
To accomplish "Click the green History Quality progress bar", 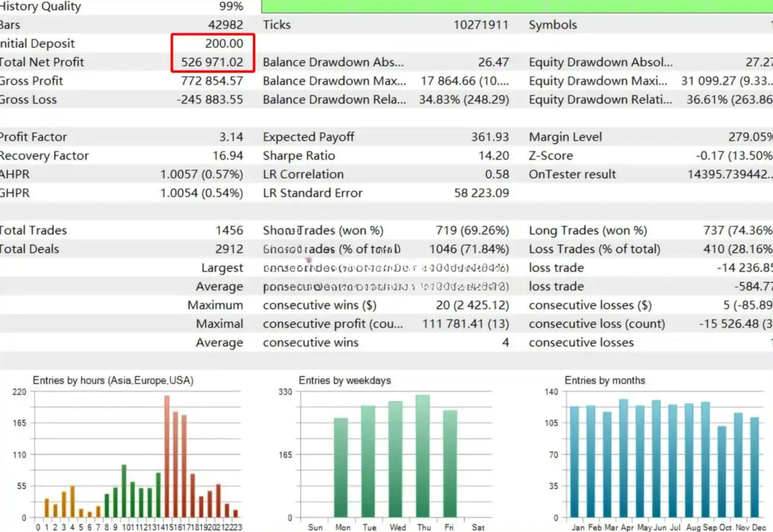I will pyautogui.click(x=517, y=6).
